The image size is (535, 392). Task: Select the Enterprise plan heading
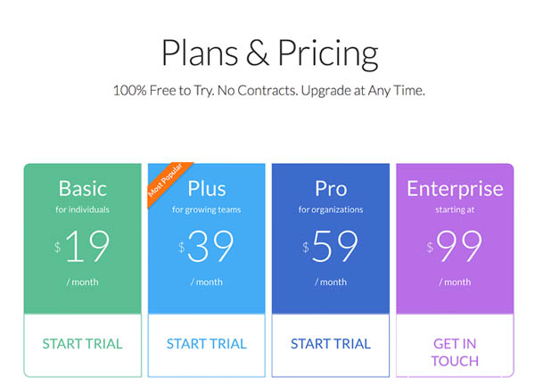pos(455,189)
